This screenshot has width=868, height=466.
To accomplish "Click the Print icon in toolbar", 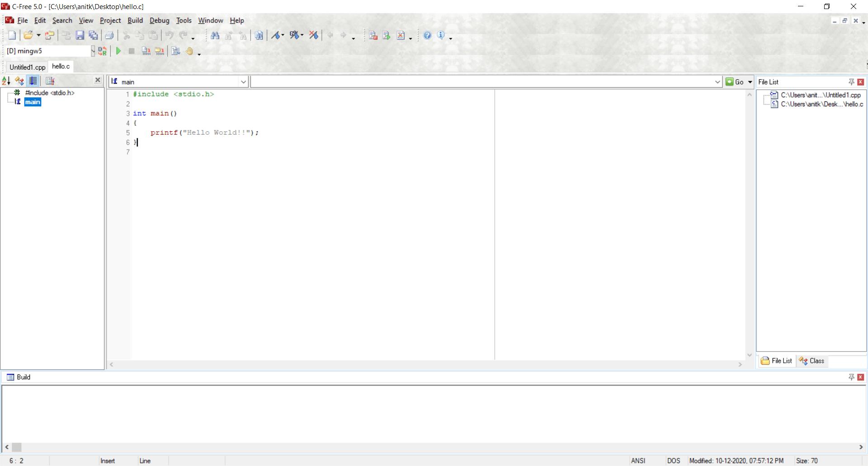I will [109, 35].
